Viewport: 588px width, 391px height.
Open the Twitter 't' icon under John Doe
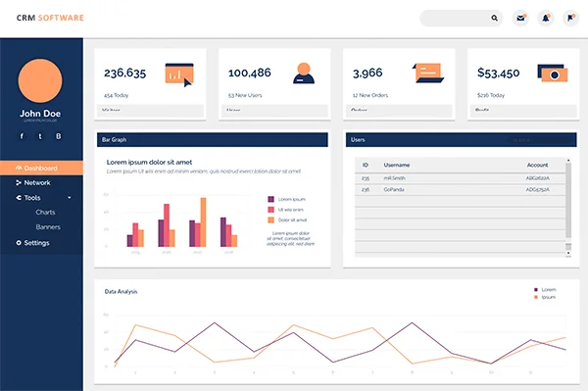click(x=40, y=136)
